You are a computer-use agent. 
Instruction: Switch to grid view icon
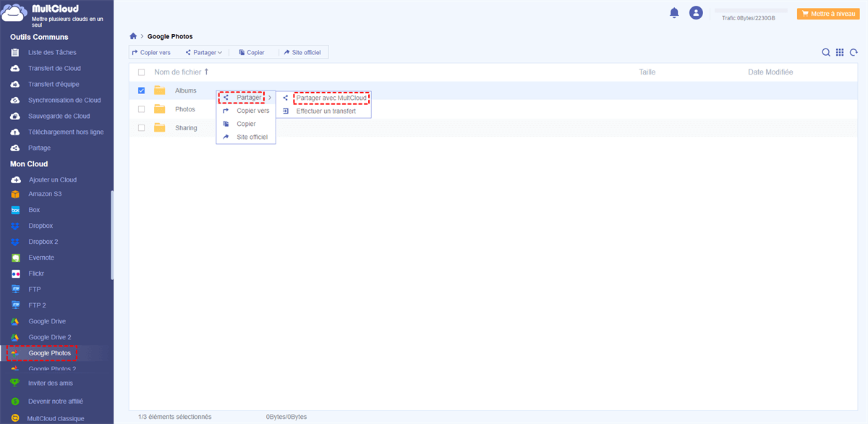click(840, 52)
